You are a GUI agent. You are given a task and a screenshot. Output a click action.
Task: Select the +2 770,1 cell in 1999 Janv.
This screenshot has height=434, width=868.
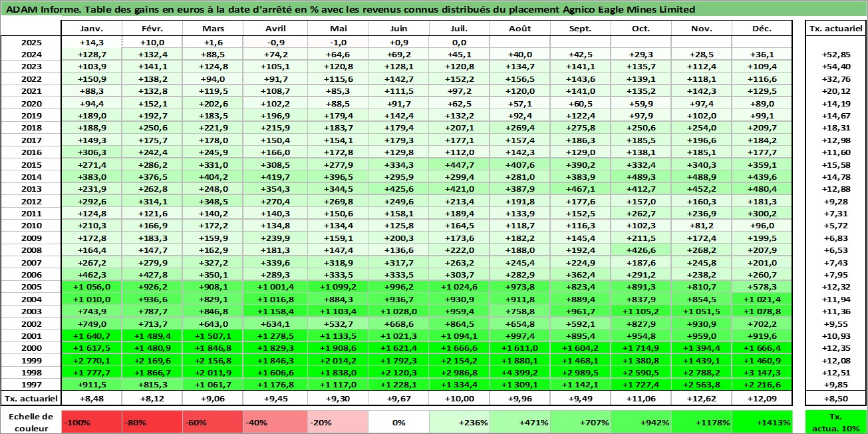[91, 361]
